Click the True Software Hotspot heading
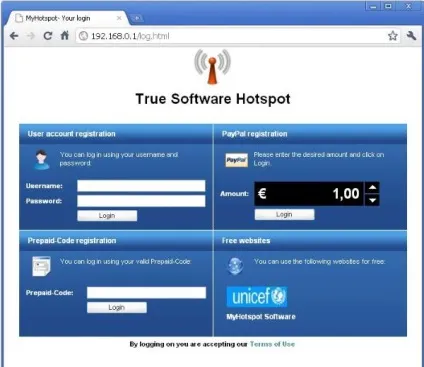Screen dimensions: 424x367 click(213, 99)
